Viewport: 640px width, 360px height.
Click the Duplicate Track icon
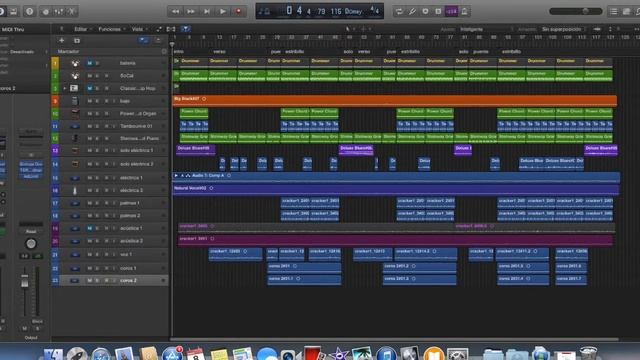(x=77, y=40)
